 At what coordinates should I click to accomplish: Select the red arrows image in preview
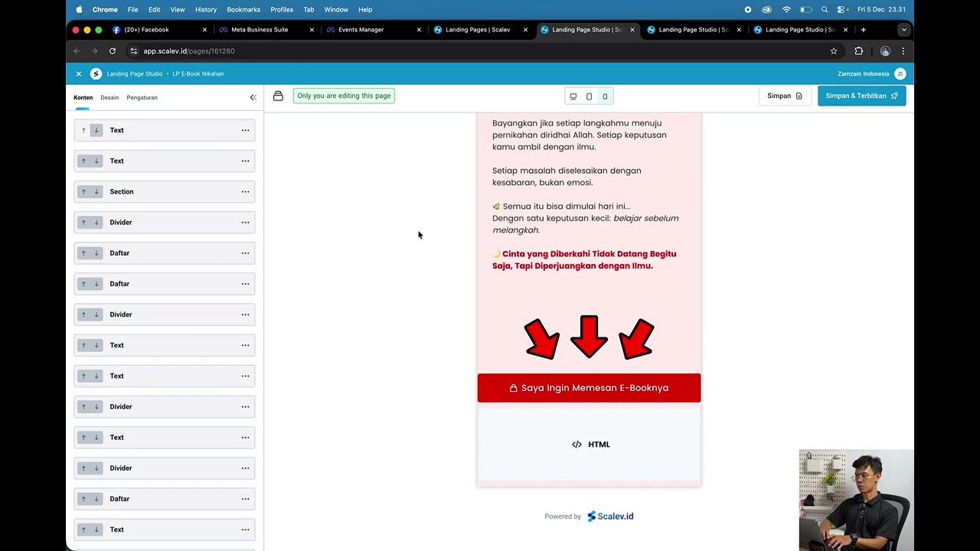click(589, 338)
